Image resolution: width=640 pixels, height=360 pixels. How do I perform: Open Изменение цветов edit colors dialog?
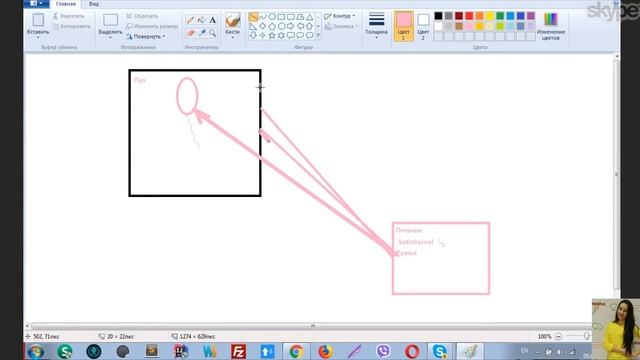coord(551,27)
